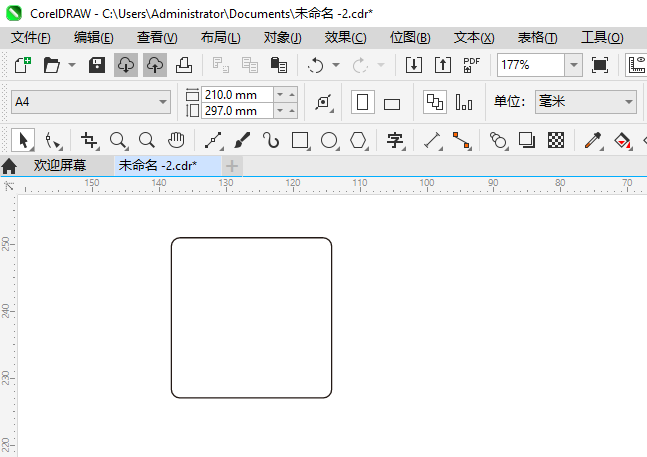
Task: Click the page height field 297.0 mm
Action: [237, 111]
